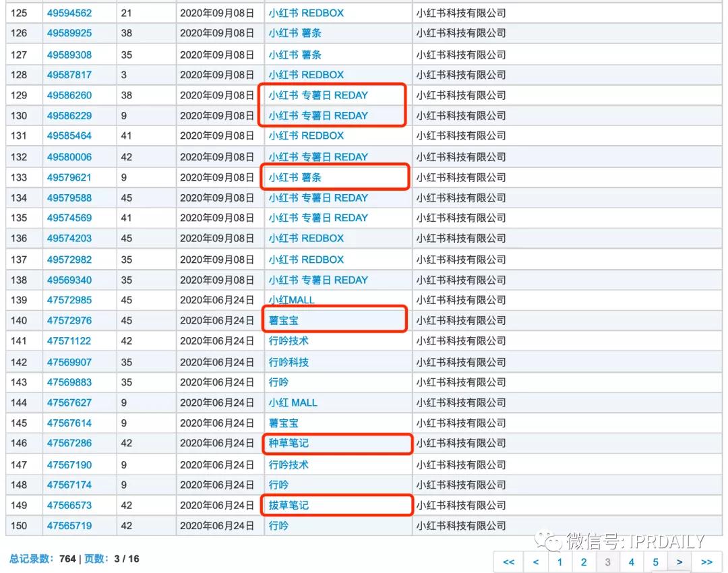Screen dimensions: 728x573
Task: Open registration number 47569907 link
Action: tap(69, 362)
